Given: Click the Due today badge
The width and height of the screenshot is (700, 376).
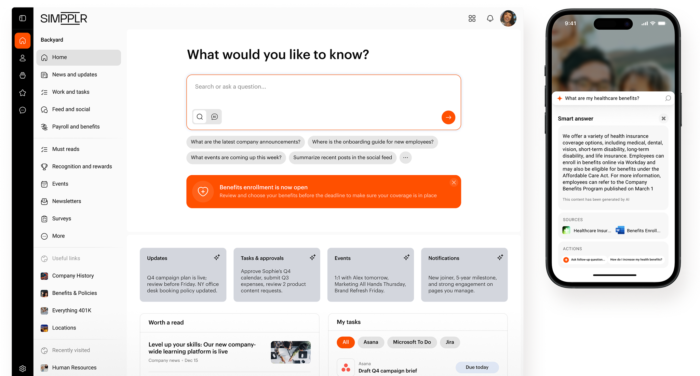Looking at the screenshot, I should (477, 368).
